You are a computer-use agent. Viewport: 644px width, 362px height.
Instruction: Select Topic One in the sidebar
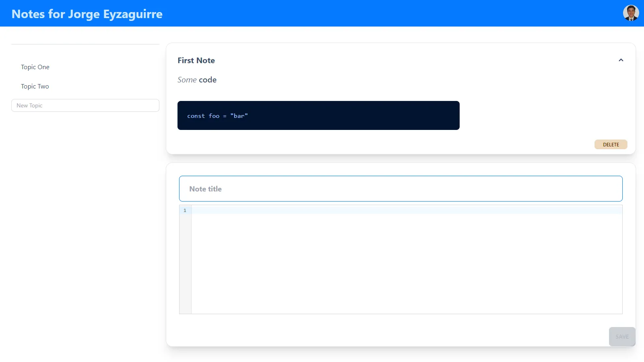click(x=35, y=67)
